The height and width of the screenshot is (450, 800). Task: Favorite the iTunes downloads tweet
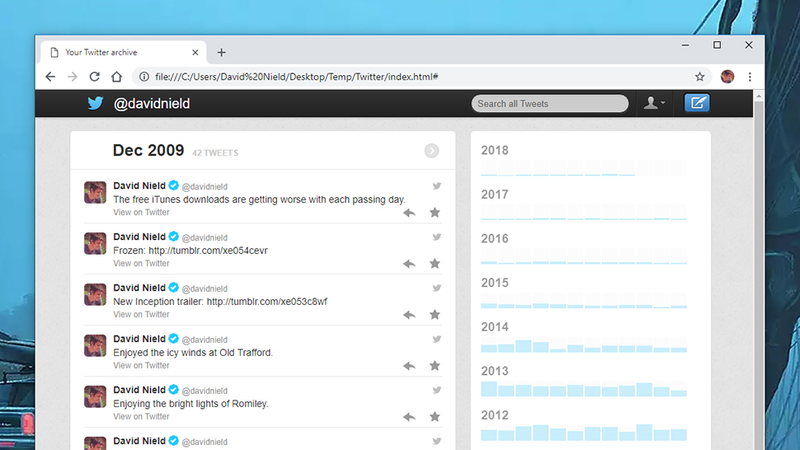coord(435,212)
